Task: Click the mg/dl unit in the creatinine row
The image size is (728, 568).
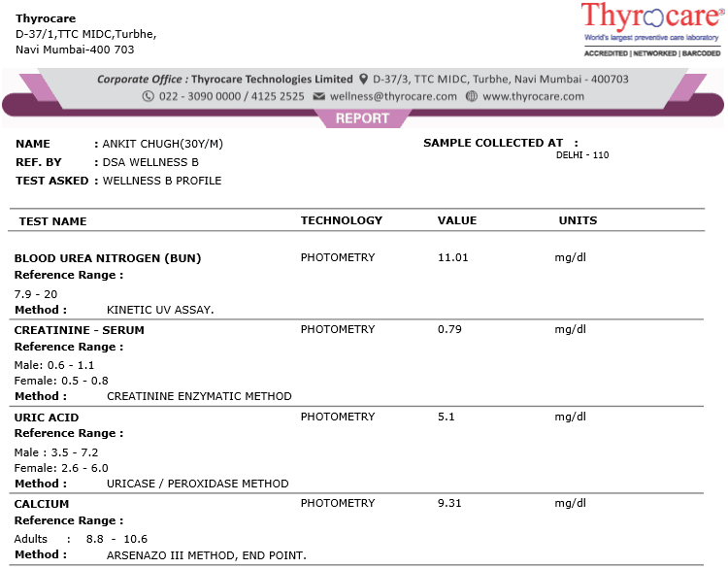Action: pyautogui.click(x=570, y=330)
